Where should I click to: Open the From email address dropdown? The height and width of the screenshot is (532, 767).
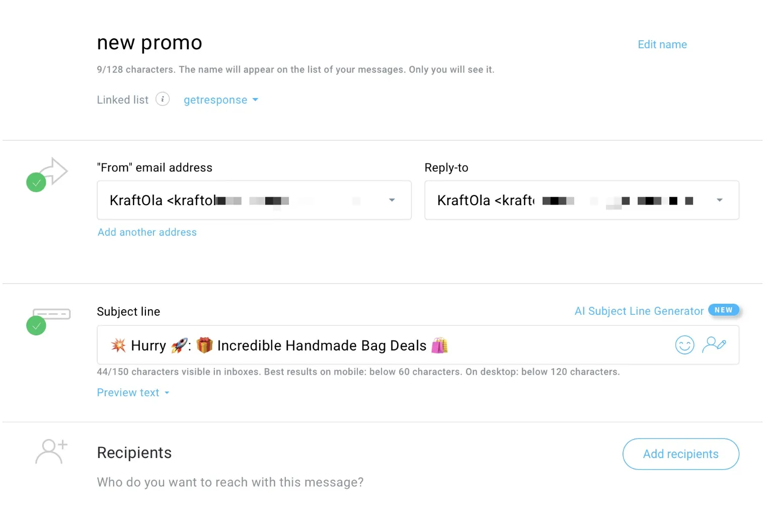pos(254,200)
